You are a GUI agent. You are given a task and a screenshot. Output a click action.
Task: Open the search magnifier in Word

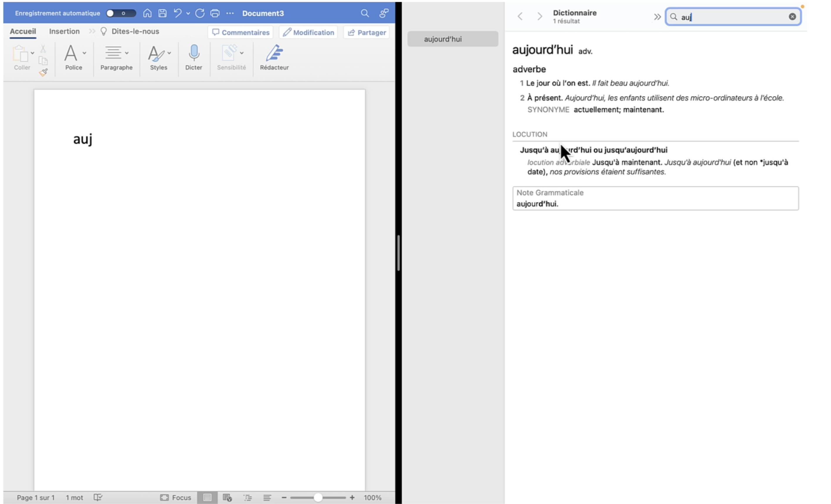click(364, 13)
